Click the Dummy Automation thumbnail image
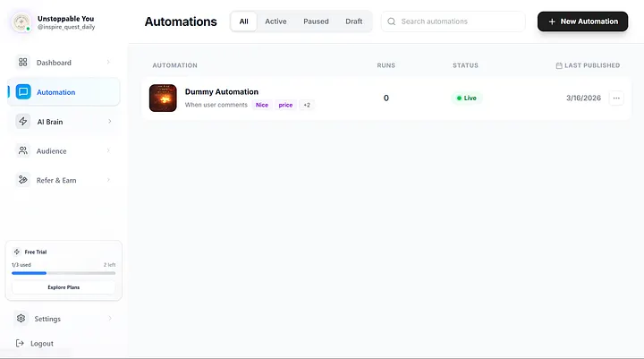The width and height of the screenshot is (644, 359). tap(163, 98)
